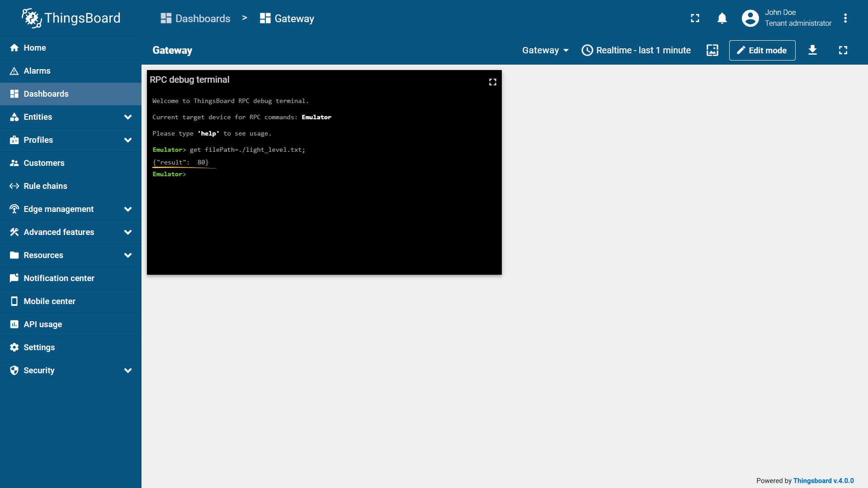Open user menu three-dots icon

[x=845, y=19]
